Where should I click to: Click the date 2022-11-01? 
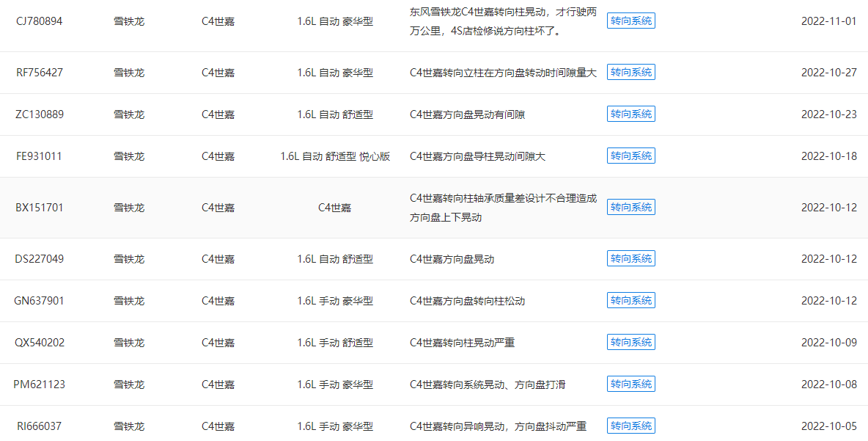click(828, 21)
